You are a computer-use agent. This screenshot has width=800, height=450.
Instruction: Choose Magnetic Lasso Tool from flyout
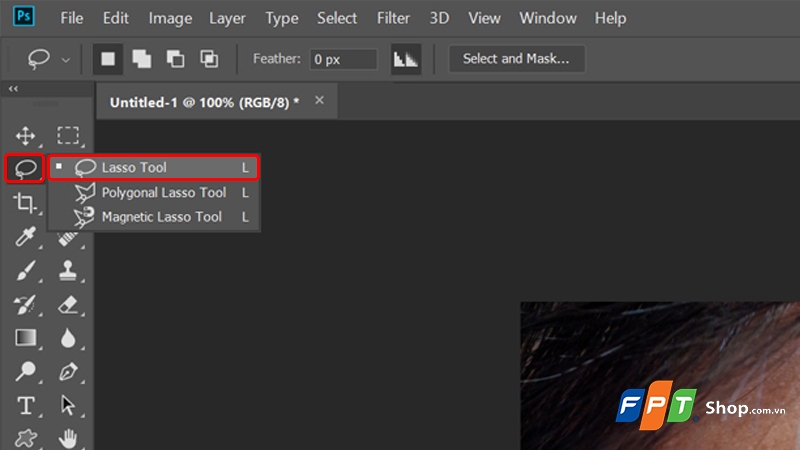(154, 217)
